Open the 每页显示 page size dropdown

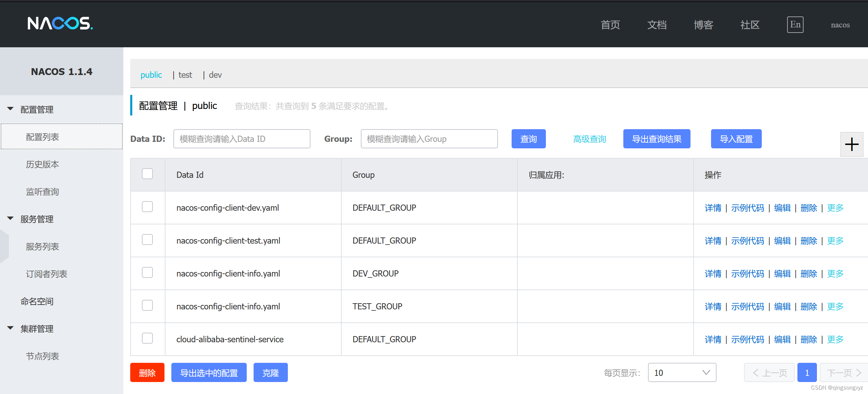click(682, 372)
